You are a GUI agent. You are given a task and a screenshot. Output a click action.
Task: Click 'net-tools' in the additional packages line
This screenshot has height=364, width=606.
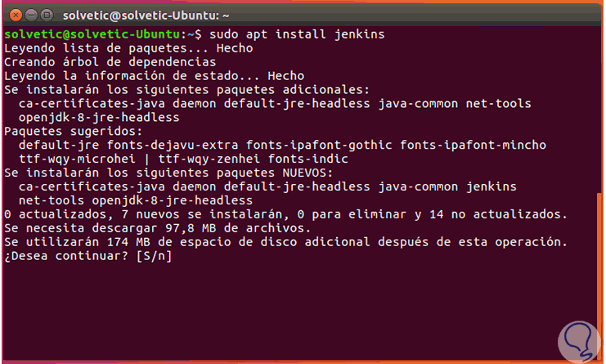499,104
